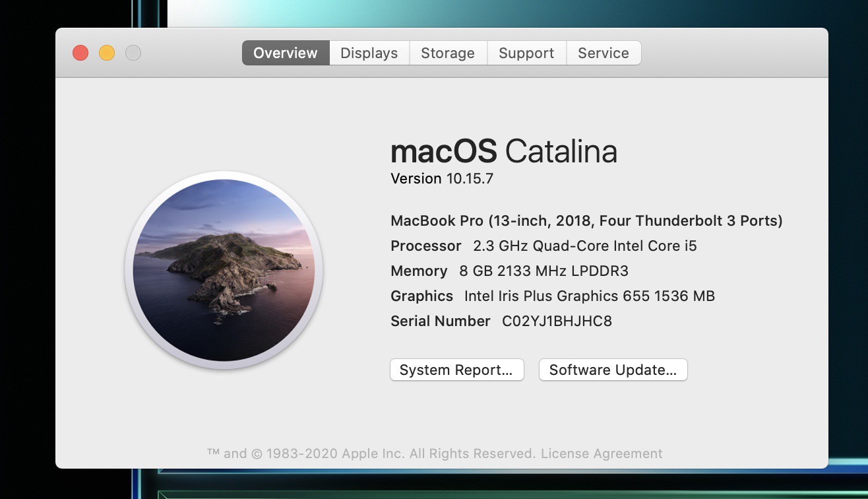Click the Software Update button
The width and height of the screenshot is (868, 499).
613,370
